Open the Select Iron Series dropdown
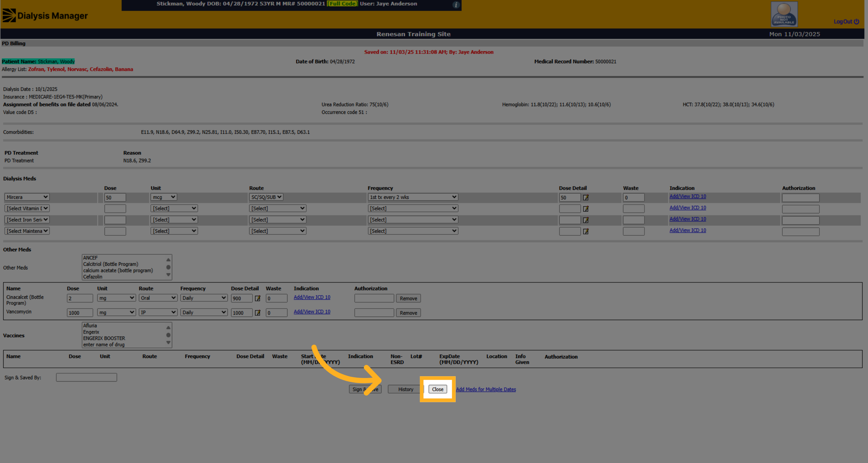This screenshot has height=463, width=868. (27, 220)
